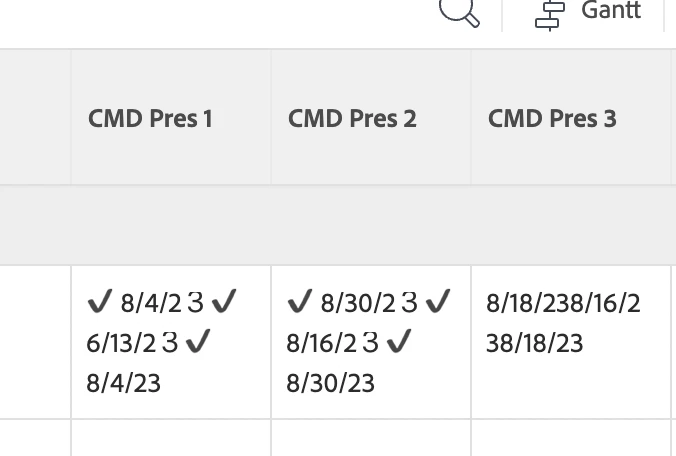Select the empty cell below CMD Pres 1 dates
Viewport: 676px width, 456px height.
(x=171, y=438)
